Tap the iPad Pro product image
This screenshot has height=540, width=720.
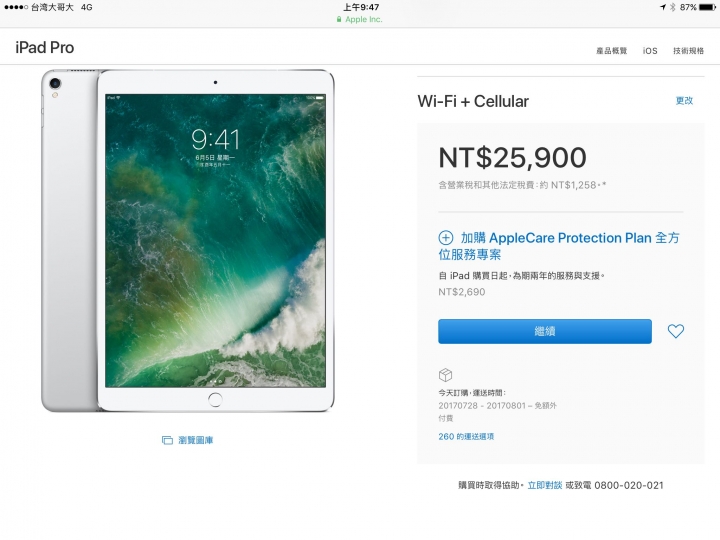point(188,240)
